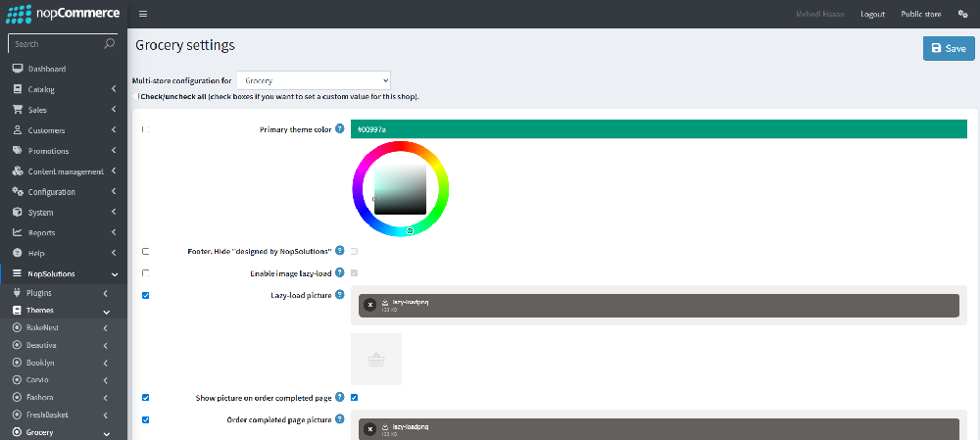Viewport: 980px width, 440px height.
Task: Check the Footer hide designed-by override checkbox
Action: [x=146, y=252]
